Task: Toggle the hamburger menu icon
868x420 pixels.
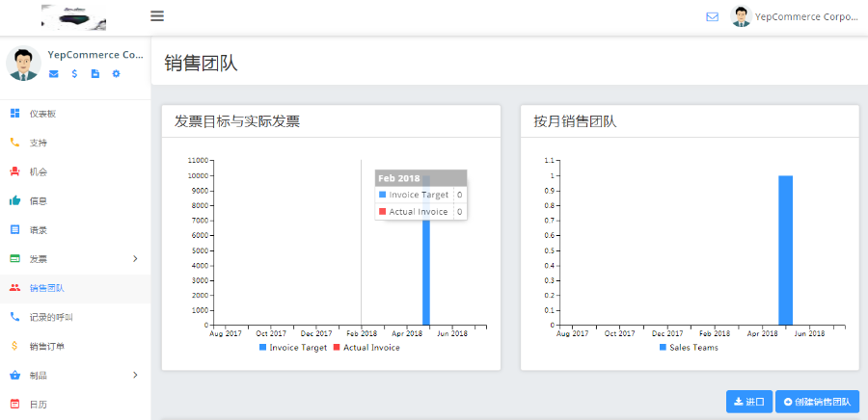Action: pos(157,16)
